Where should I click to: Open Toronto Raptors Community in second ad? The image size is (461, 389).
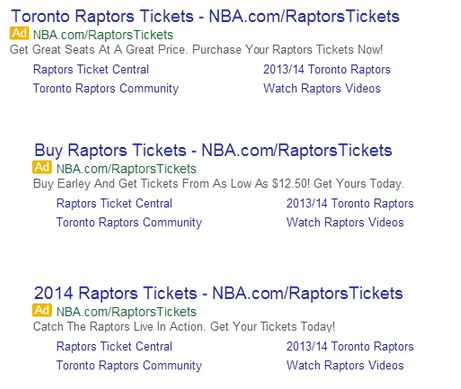(129, 223)
